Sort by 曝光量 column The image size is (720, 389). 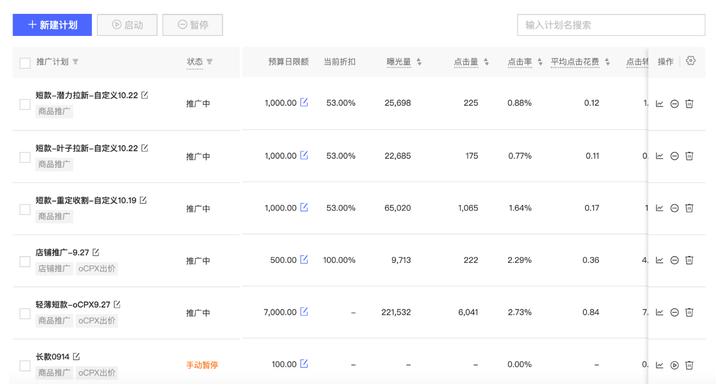[419, 62]
